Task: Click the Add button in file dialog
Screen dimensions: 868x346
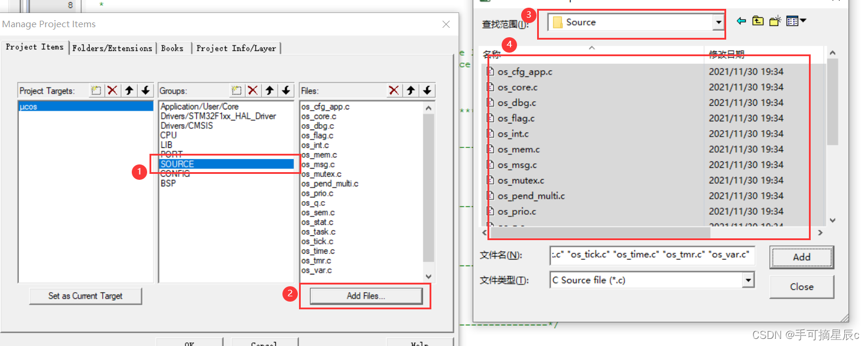Action: click(x=801, y=257)
